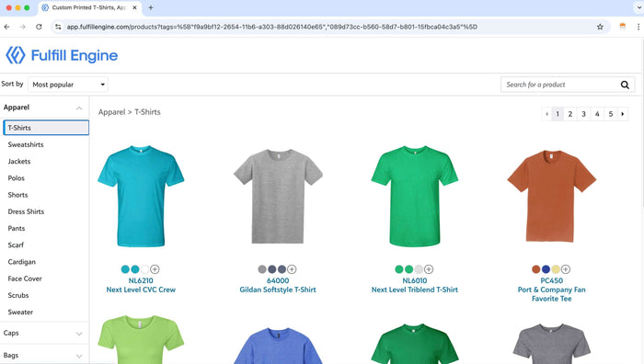Image resolution: width=644 pixels, height=364 pixels.
Task: Show more colors for NL6210
Action: pos(155,269)
